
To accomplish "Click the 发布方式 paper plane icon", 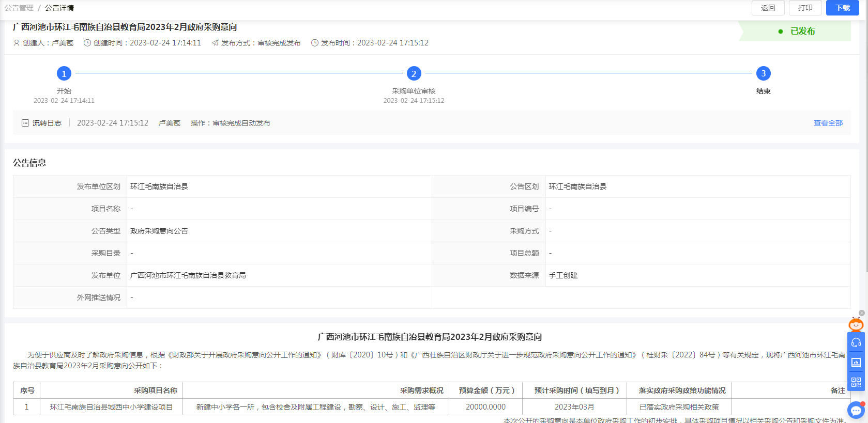I will click(x=215, y=43).
